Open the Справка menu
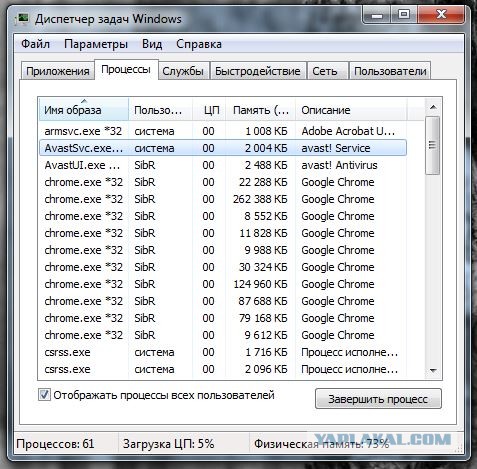Image resolution: width=477 pixels, height=469 pixels. pos(199,44)
